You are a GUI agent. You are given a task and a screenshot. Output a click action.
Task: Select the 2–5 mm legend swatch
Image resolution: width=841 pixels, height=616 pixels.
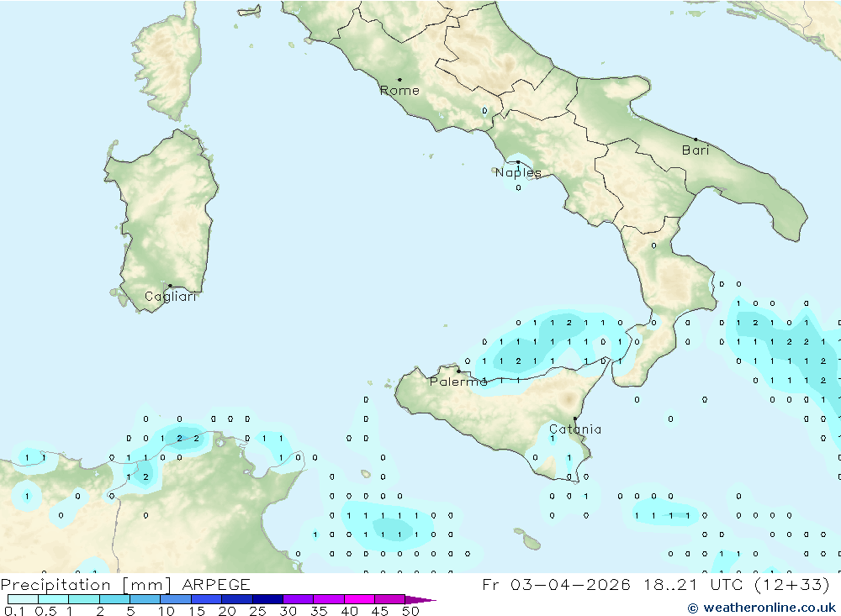point(114,599)
